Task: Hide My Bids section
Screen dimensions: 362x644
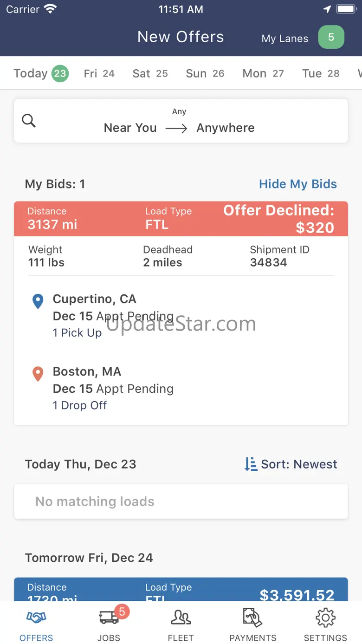Action: click(x=297, y=184)
